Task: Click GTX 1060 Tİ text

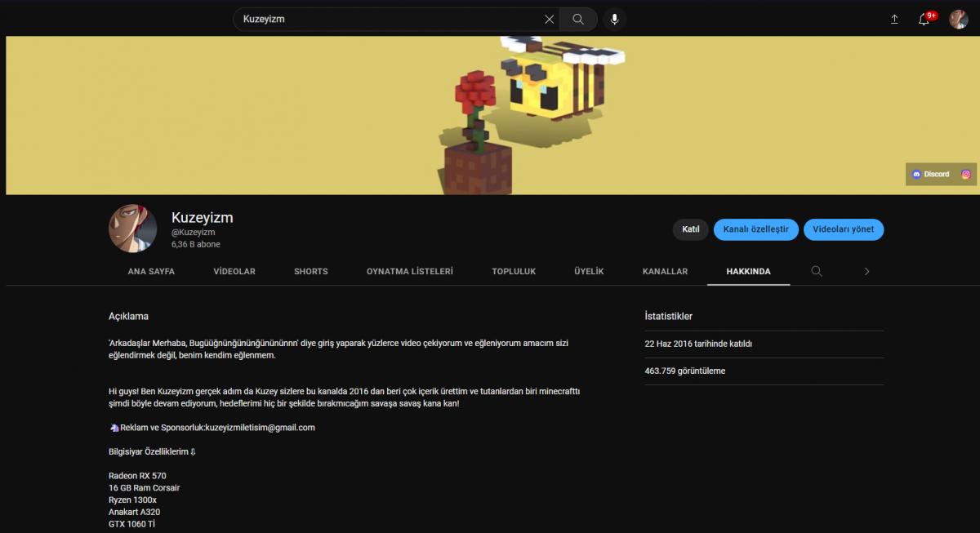Action: tap(132, 524)
